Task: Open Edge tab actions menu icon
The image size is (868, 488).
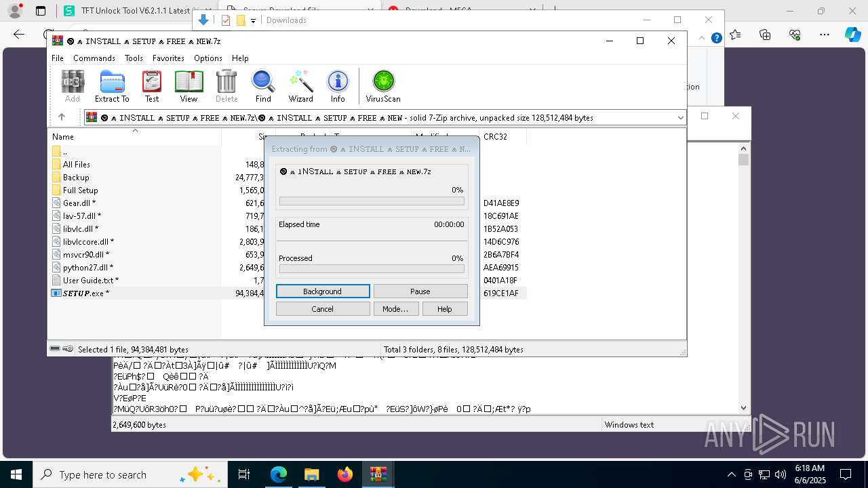Action: [41, 11]
